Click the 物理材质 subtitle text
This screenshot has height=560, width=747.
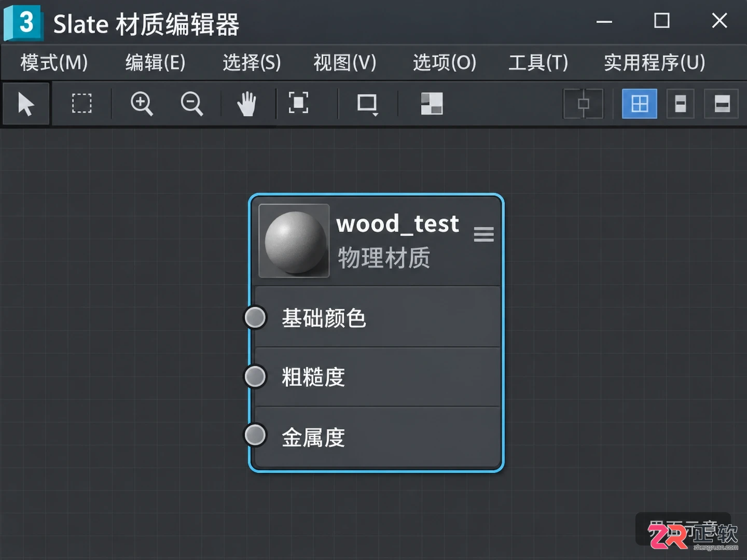pyautogui.click(x=384, y=258)
